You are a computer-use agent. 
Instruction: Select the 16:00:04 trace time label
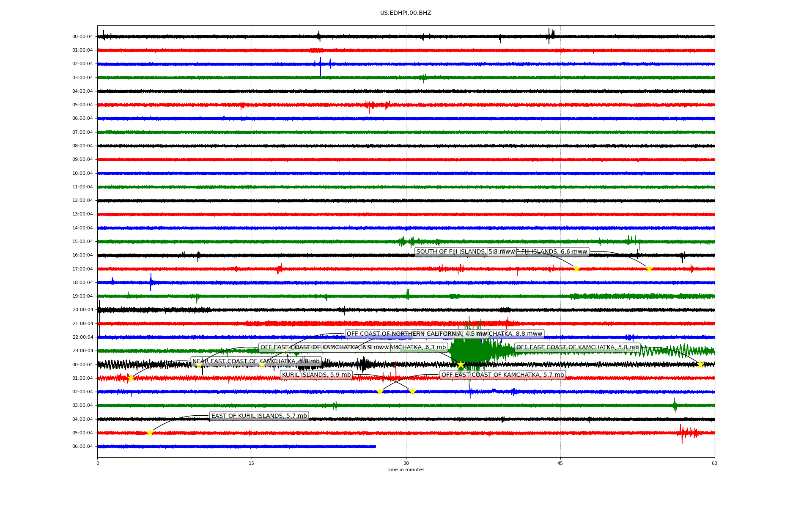pyautogui.click(x=82, y=255)
